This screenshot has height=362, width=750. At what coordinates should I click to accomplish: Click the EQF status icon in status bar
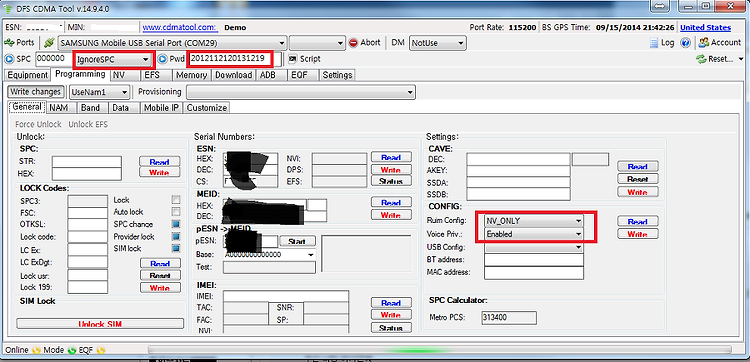pyautogui.click(x=101, y=350)
